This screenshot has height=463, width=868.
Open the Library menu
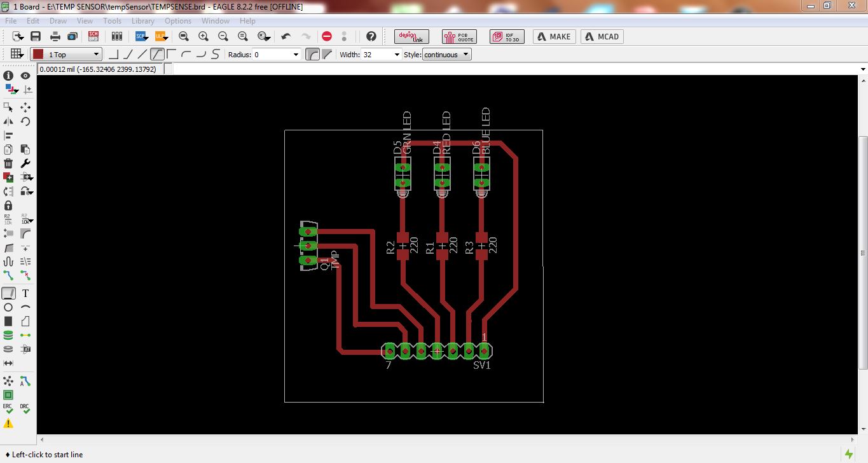(x=142, y=20)
